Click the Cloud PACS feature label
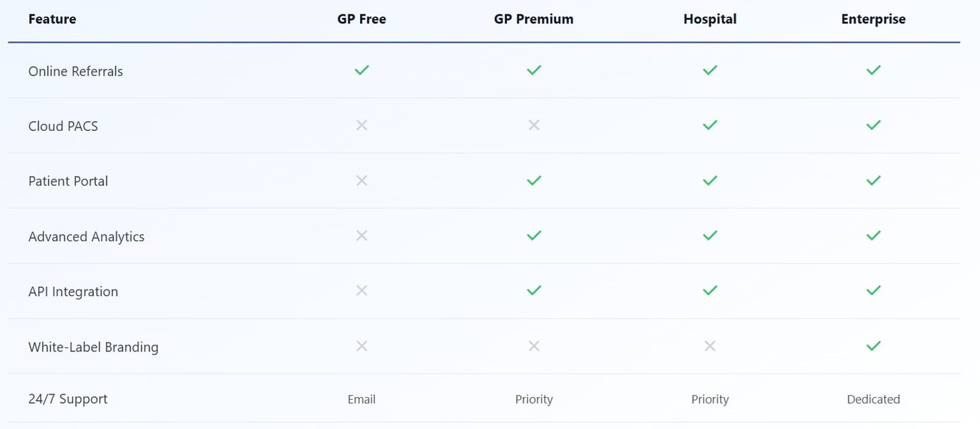980x429 pixels. coord(63,126)
